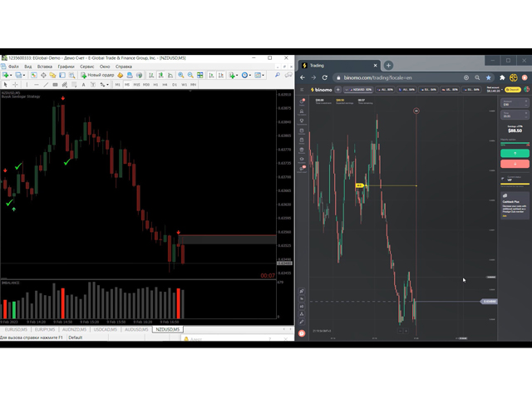Viewport: 532px width, 399px height.
Task: Zoom in the MetaTrader chart
Action: pos(181,75)
